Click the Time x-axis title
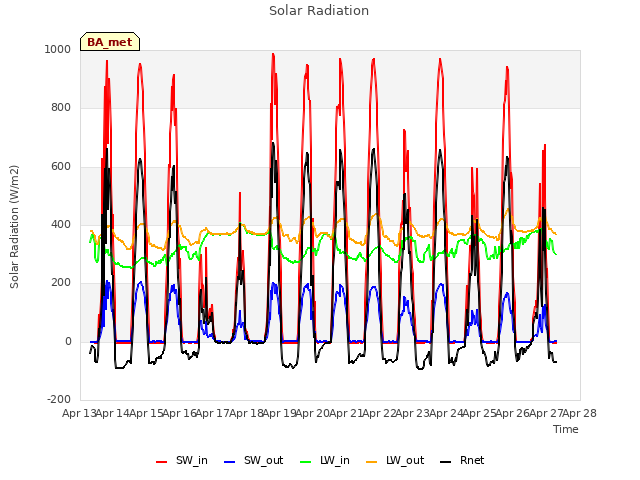The image size is (640, 480). (x=566, y=429)
